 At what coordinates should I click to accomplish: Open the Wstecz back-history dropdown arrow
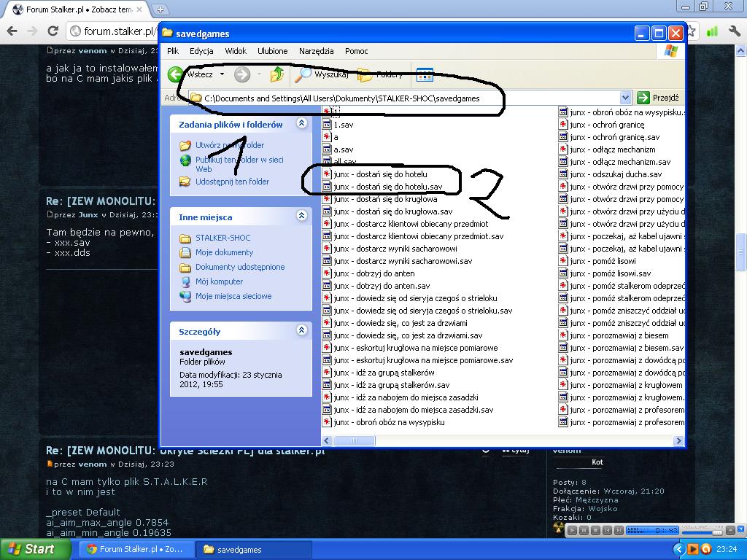222,74
